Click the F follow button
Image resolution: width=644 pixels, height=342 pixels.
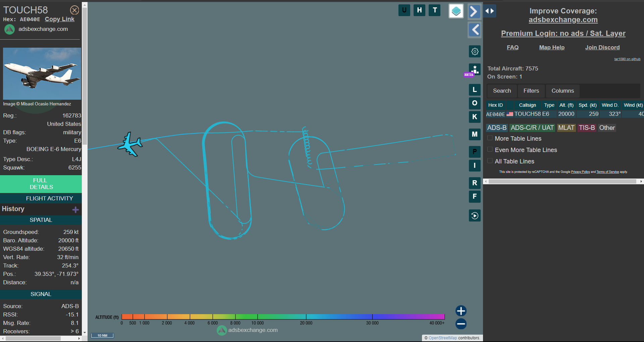(x=475, y=197)
